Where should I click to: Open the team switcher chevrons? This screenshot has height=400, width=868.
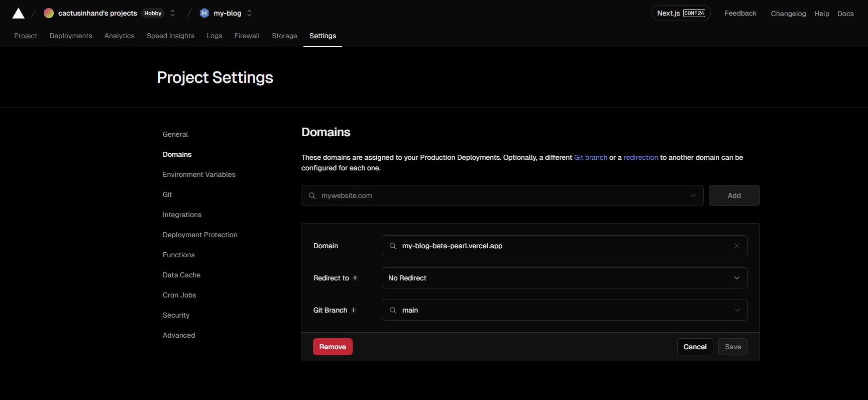point(172,13)
